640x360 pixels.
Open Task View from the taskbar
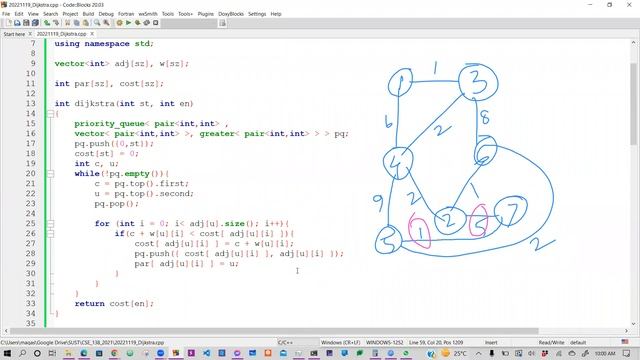pyautogui.click(x=52, y=353)
